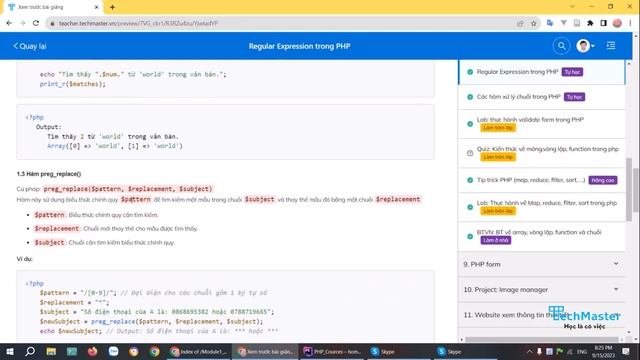640x360 pixels.
Task: Open the Chrome three-dot menu
Action: click(x=631, y=23)
